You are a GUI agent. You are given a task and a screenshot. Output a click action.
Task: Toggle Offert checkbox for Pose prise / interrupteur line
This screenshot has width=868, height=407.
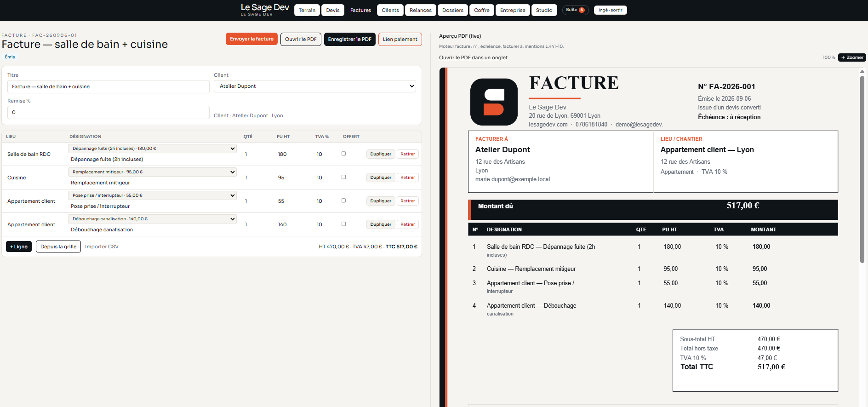[x=343, y=201]
